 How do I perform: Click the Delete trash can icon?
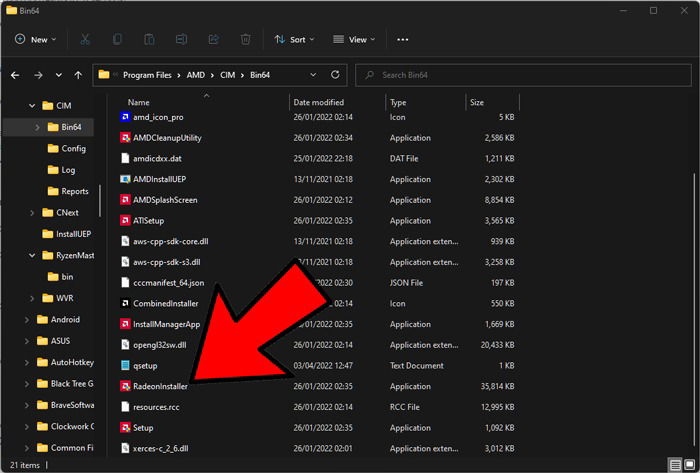(246, 39)
